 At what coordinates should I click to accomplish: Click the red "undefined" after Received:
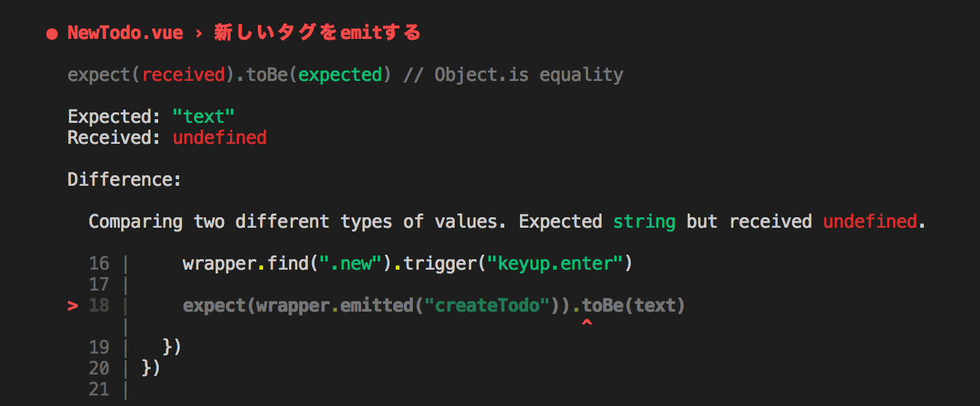(220, 138)
